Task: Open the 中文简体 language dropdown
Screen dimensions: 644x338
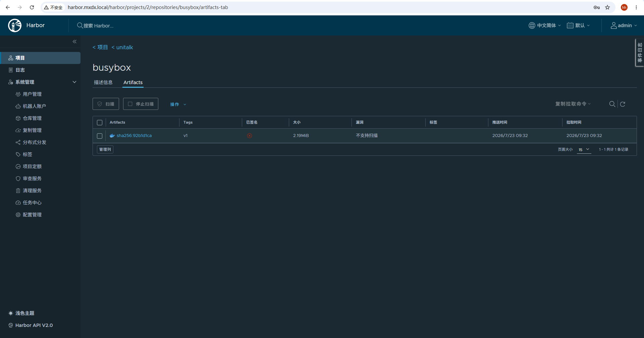Action: click(x=545, y=25)
